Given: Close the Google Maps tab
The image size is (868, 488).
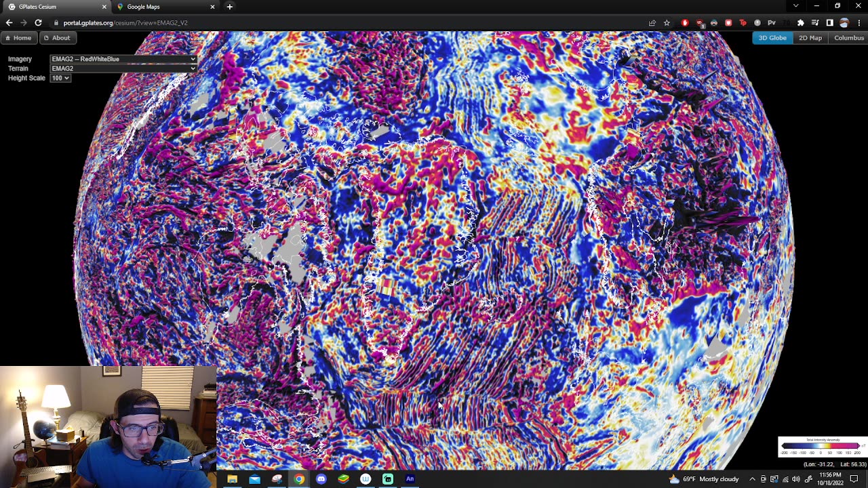Looking at the screenshot, I should (212, 7).
